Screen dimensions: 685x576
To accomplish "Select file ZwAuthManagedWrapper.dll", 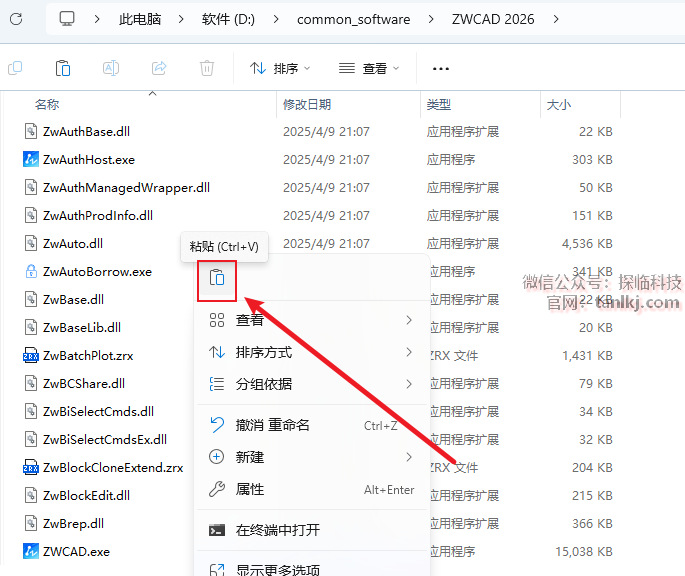I will [126, 187].
